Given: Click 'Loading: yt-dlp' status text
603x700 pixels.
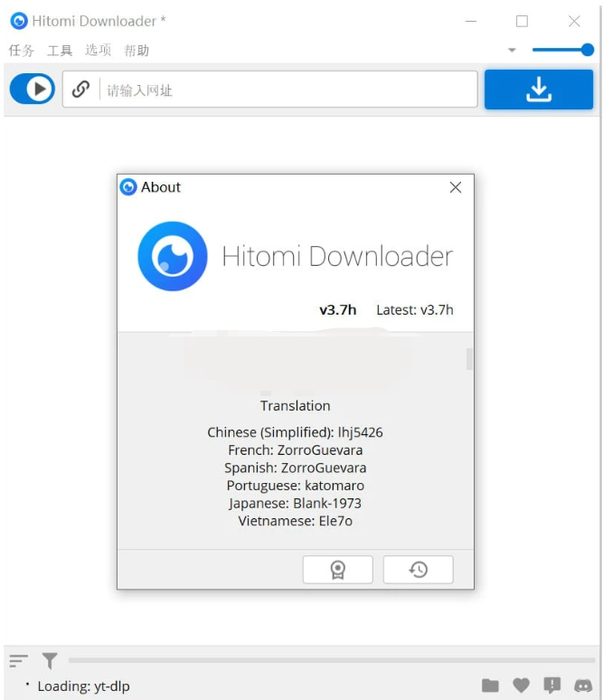Looking at the screenshot, I should [x=83, y=686].
